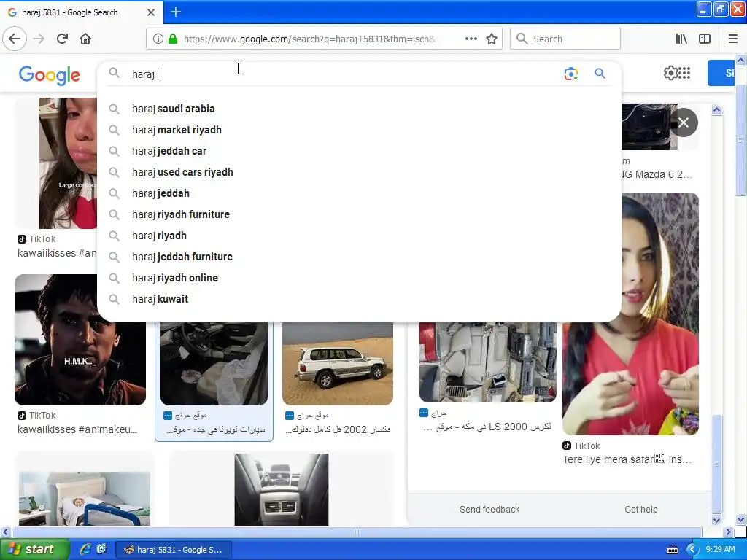Viewport: 747px width, 560px height.
Task: Close the haraj 5831 Google Search tab
Action: [x=150, y=12]
